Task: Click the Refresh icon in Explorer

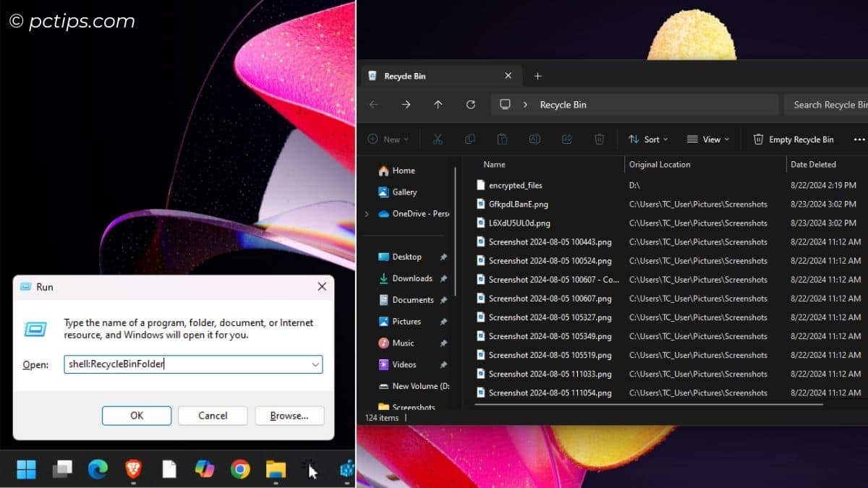Action: pos(470,105)
